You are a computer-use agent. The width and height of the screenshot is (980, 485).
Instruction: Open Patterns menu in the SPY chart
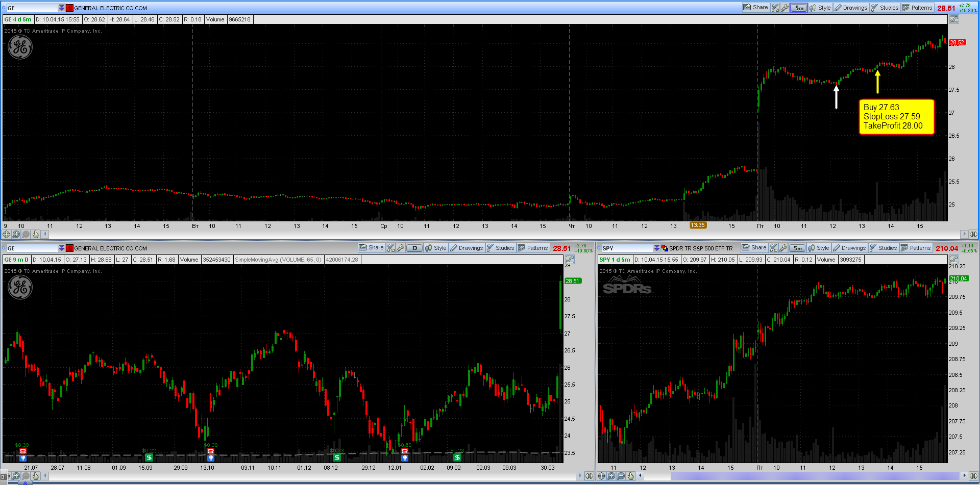point(916,248)
